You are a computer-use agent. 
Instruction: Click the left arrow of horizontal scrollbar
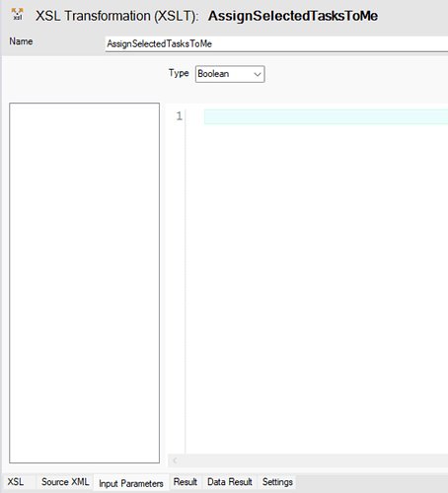[175, 460]
